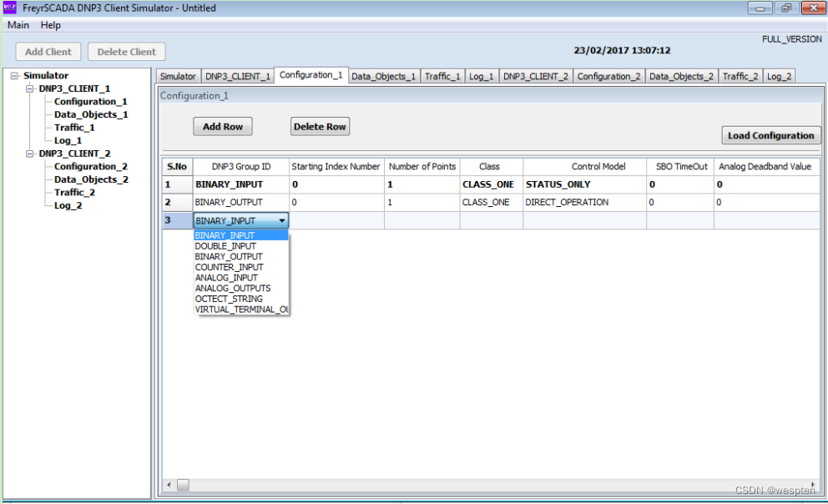The image size is (828, 504).
Task: Collapse the DNP3_CLIENT_1 tree node
Action: (x=29, y=88)
